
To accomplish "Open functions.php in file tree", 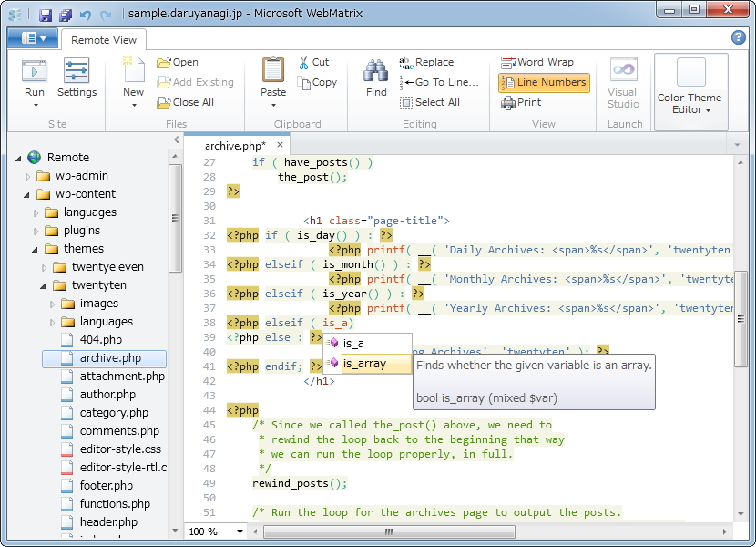I will (115, 503).
